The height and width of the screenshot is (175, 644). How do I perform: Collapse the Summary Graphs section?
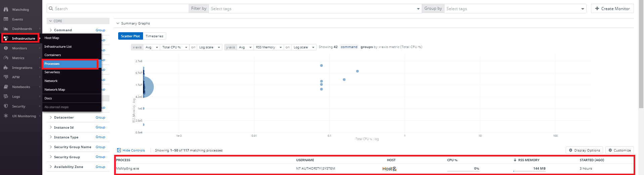pyautogui.click(x=118, y=23)
